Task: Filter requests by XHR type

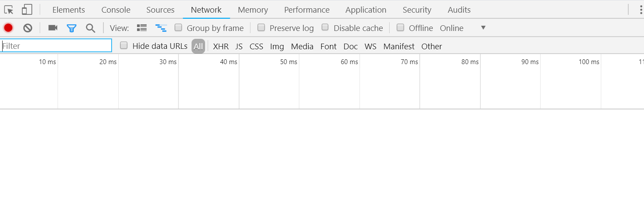Action: point(221,46)
